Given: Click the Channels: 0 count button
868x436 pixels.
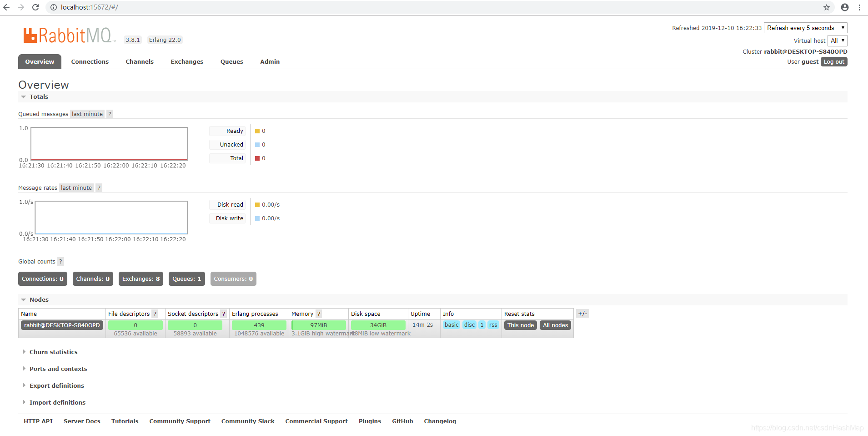Looking at the screenshot, I should (x=93, y=279).
